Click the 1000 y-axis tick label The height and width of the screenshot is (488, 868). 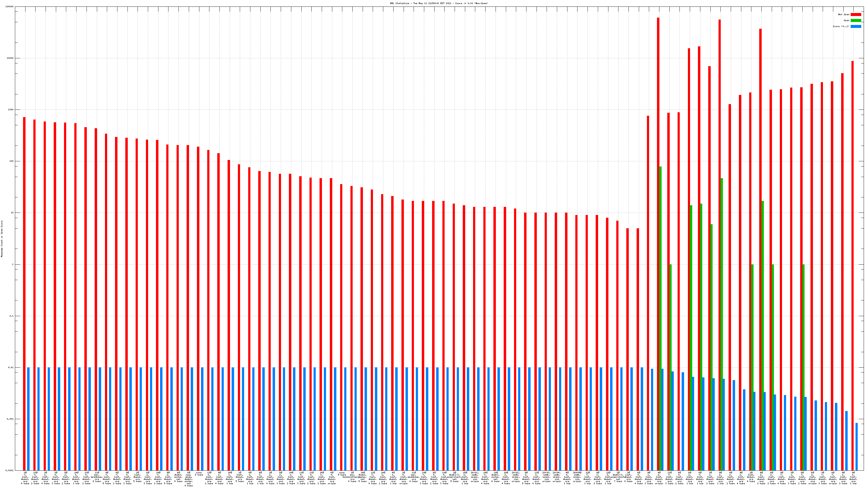11,110
